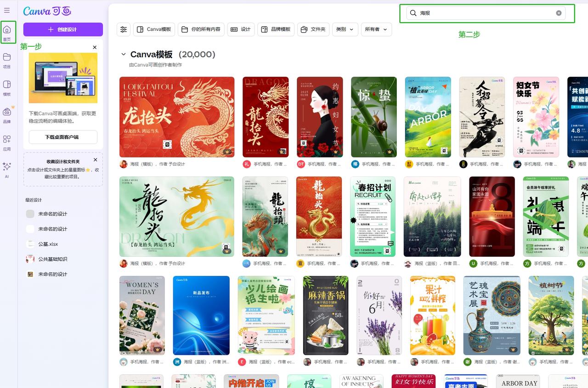Open the ARBOR DAY green hills poster
Viewport: 588px width, 388px height.
point(428,117)
